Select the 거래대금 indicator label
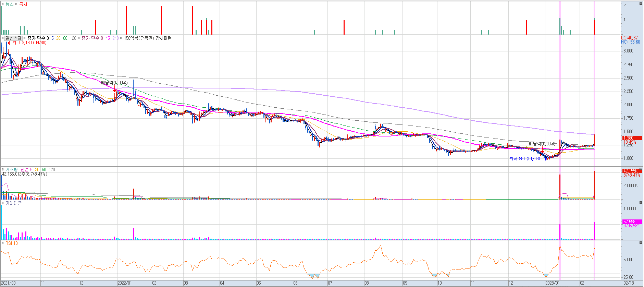The height and width of the screenshot is (287, 644). (x=13, y=203)
